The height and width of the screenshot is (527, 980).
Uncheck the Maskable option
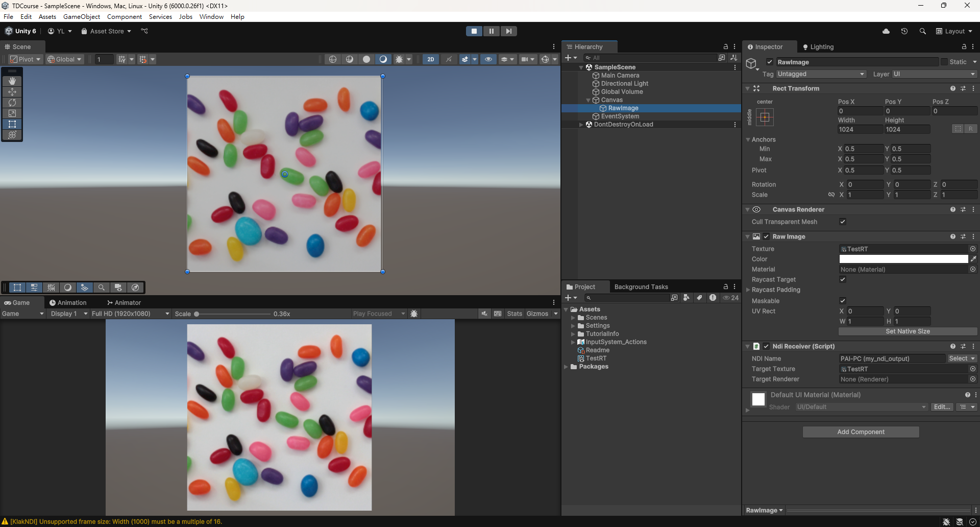(843, 301)
